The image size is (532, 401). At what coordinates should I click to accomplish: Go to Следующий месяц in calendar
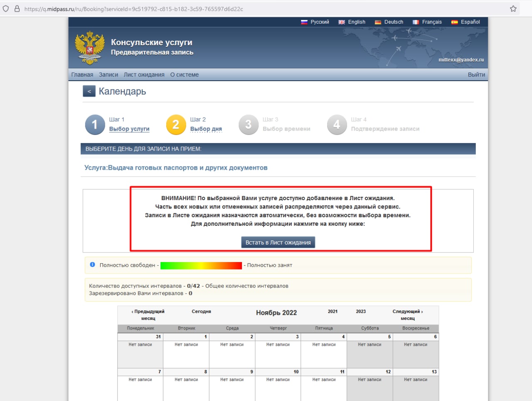tap(407, 314)
